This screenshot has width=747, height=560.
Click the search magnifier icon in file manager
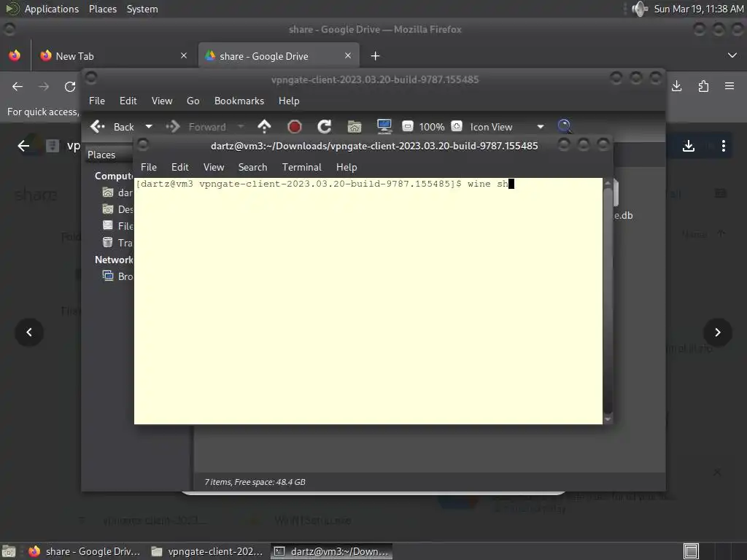pos(565,126)
